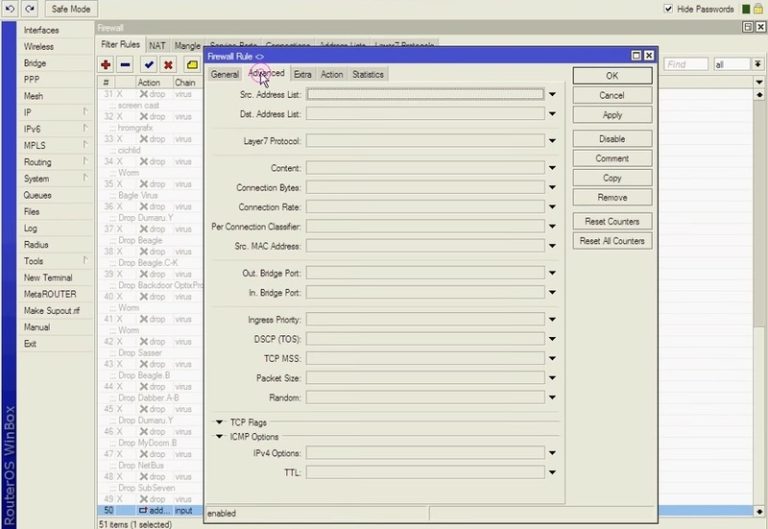Click the red plus add rule icon
This screenshot has height=529, width=768.
[105, 65]
